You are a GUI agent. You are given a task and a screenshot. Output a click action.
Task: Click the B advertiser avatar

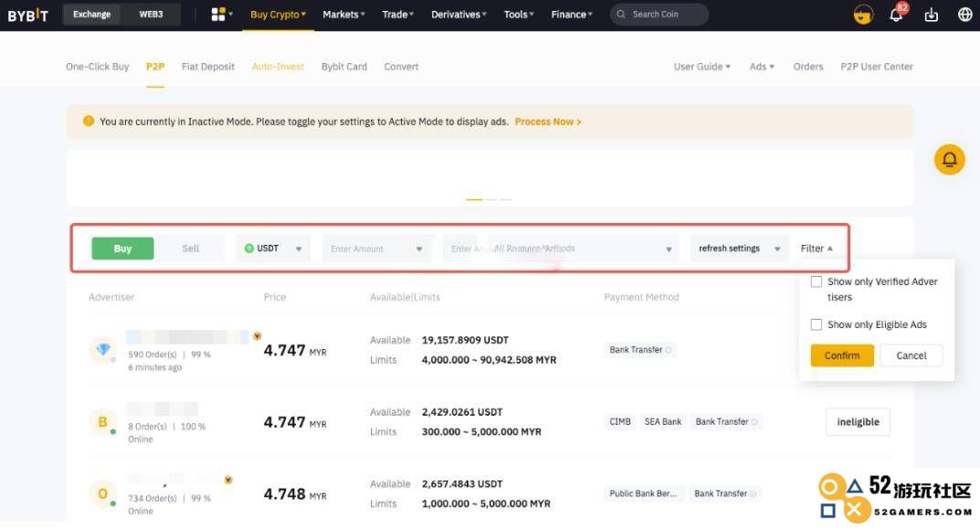coord(103,422)
